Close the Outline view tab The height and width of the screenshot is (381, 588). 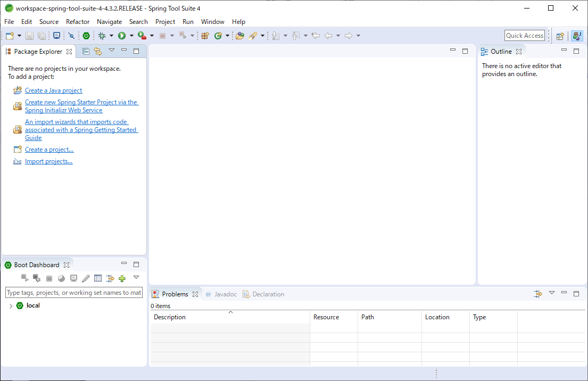519,52
